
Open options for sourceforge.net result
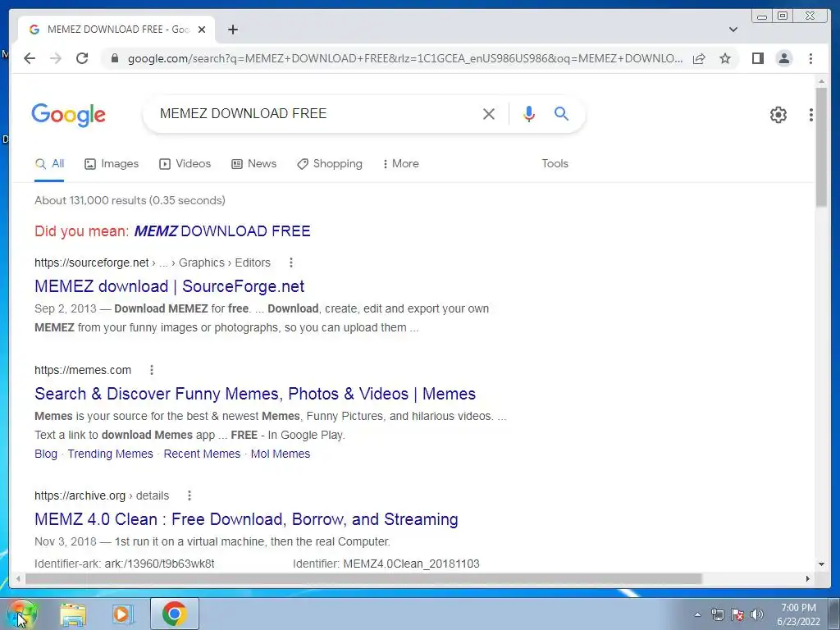click(x=291, y=262)
